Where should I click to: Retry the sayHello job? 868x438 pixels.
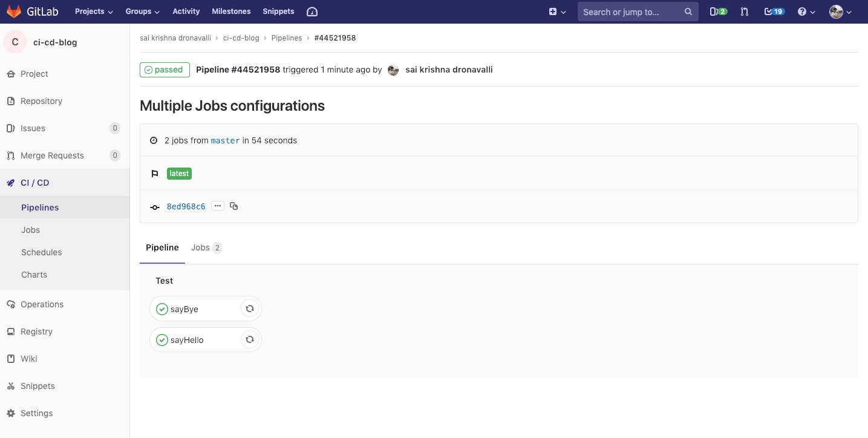click(249, 340)
